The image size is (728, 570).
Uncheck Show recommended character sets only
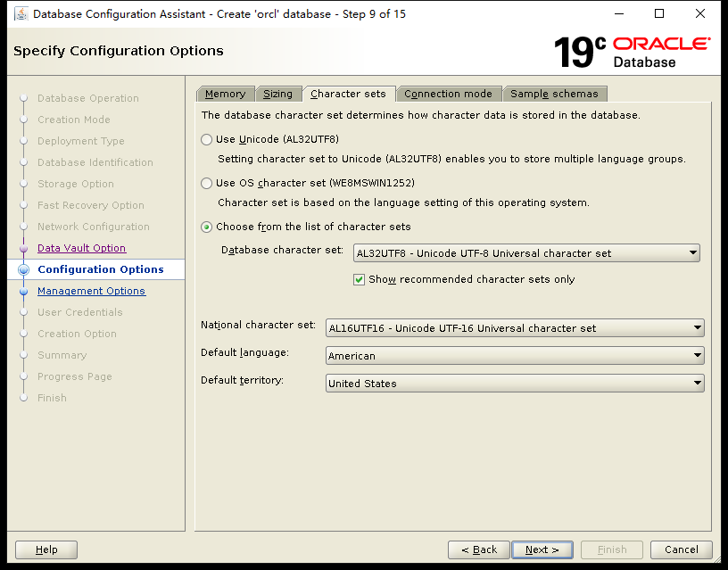(x=359, y=279)
